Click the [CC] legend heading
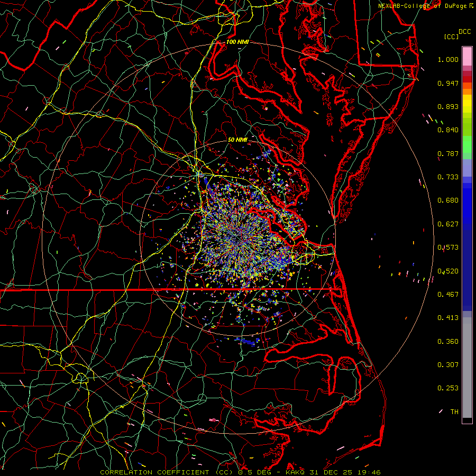Image resolution: width=476 pixels, height=476 pixels. (x=452, y=36)
